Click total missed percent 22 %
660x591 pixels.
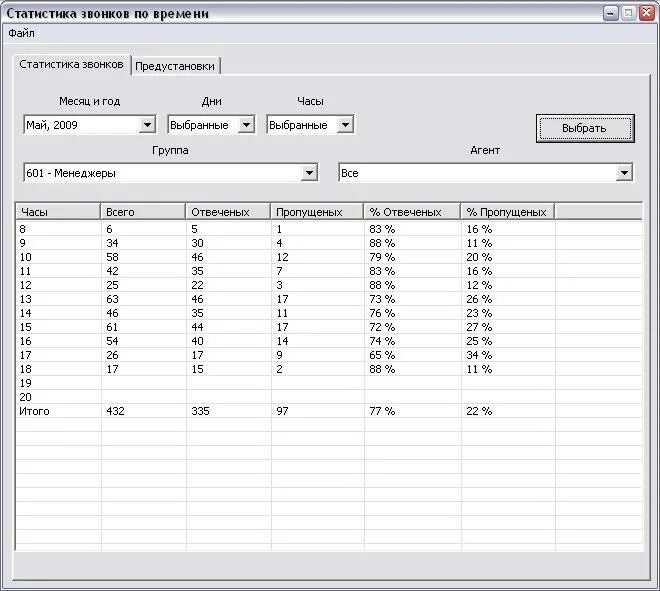pos(479,411)
